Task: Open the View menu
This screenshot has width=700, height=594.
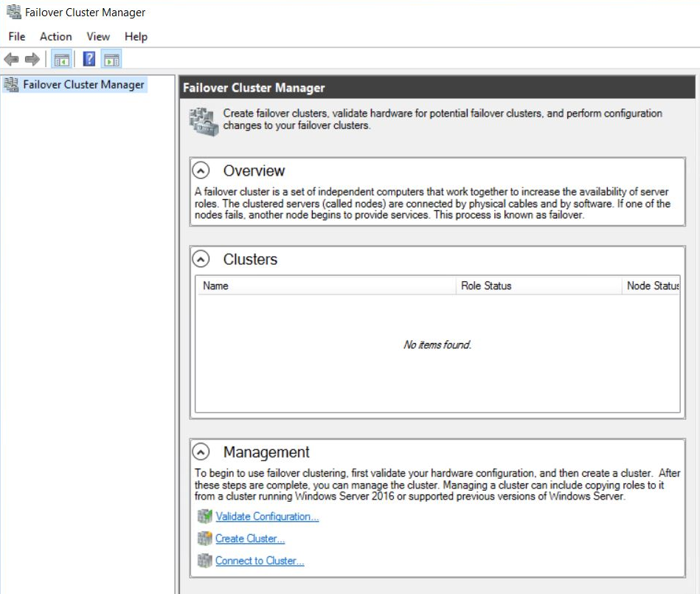Action: pos(98,36)
